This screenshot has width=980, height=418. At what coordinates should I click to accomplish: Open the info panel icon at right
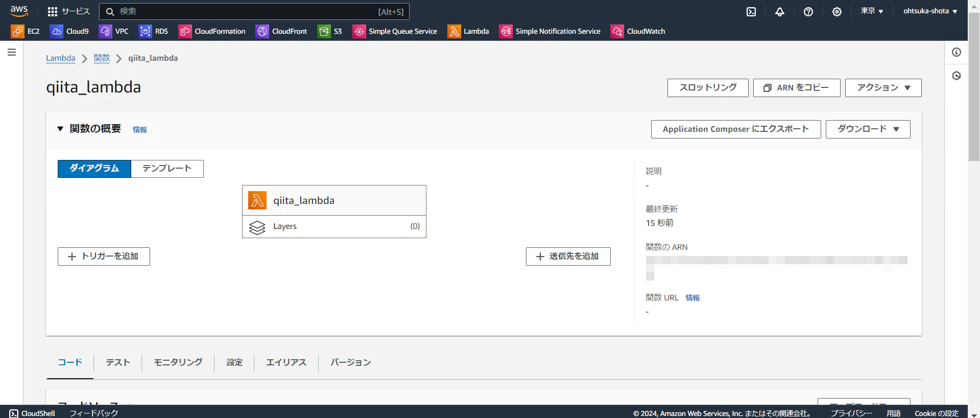coord(957,52)
